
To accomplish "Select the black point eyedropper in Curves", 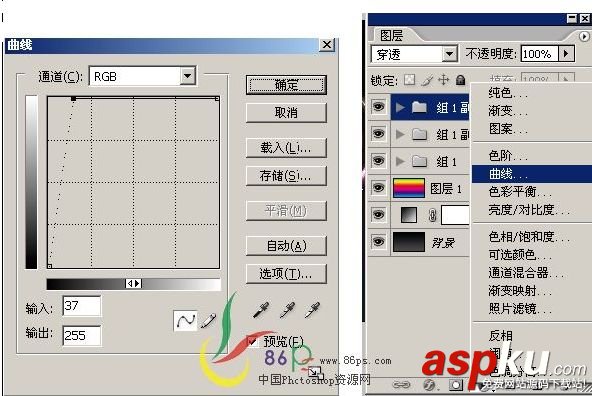I will pos(261,310).
